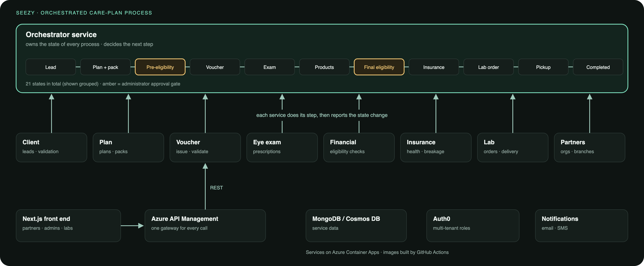
Task: Click 'email · SMS' text
Action: tap(555, 228)
